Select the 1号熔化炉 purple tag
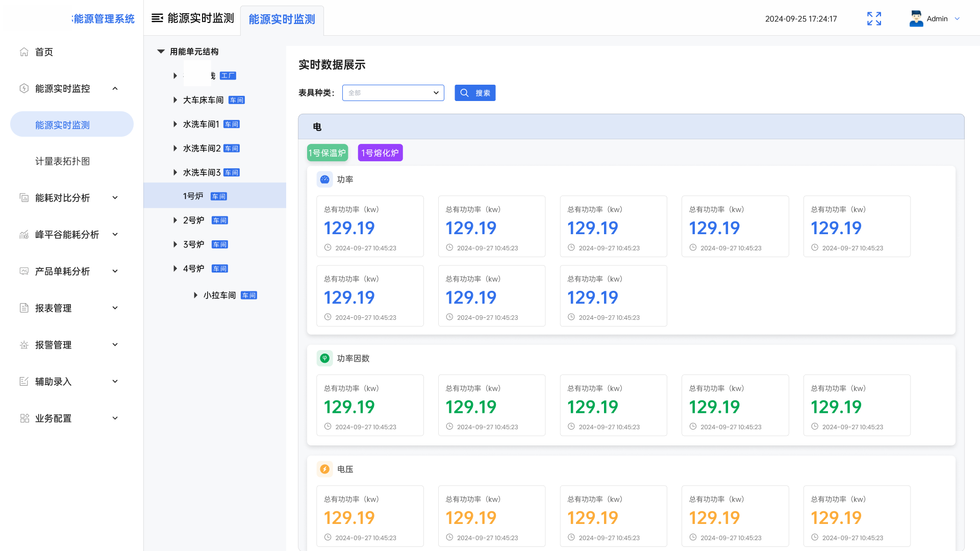 click(380, 153)
